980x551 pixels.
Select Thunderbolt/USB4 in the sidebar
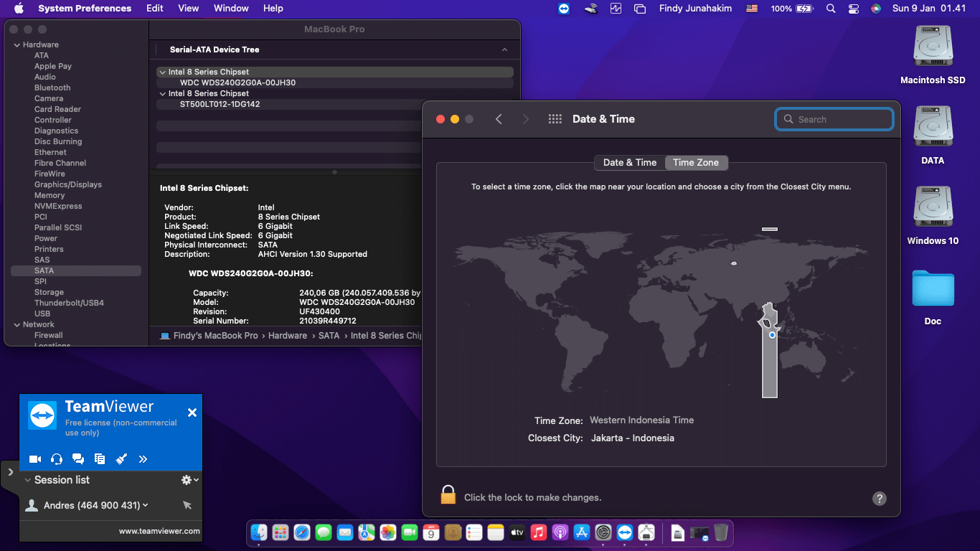(69, 303)
